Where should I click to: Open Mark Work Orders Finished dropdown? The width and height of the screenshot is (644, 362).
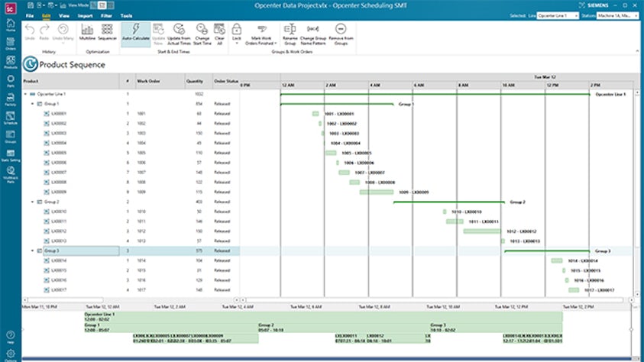click(261, 34)
